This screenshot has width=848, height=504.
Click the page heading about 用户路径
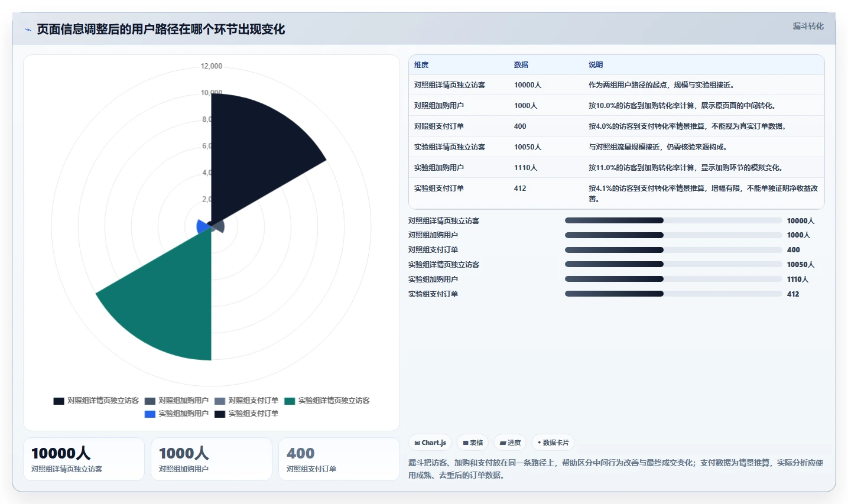pos(161,30)
